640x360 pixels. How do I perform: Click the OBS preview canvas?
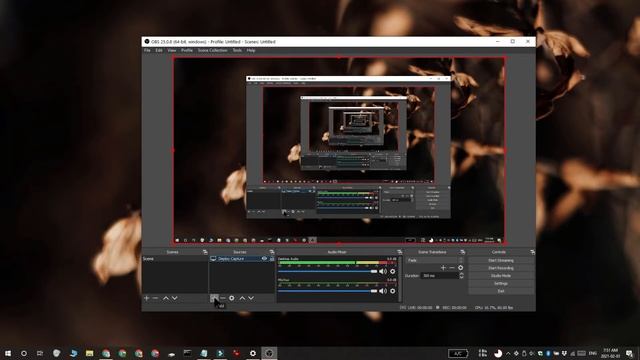click(339, 151)
